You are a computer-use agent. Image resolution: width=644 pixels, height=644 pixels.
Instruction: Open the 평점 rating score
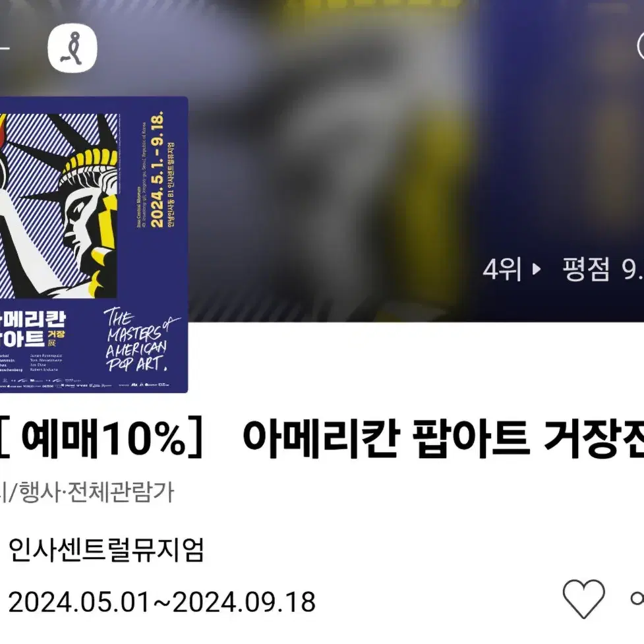point(603,270)
